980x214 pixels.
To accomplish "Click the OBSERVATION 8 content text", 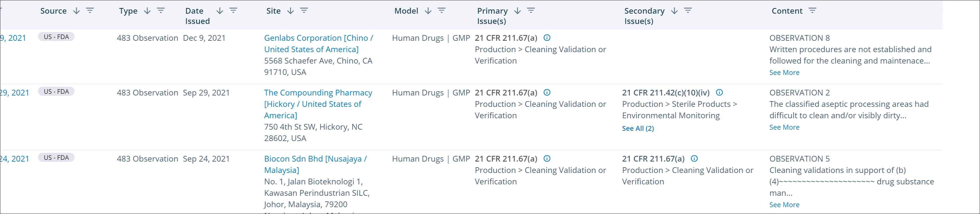I will point(850,49).
